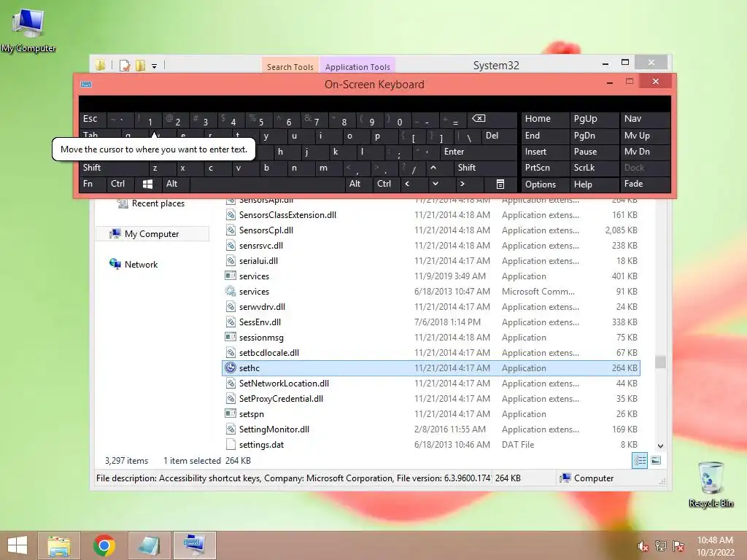This screenshot has width=747, height=560.
Task: Click the System32 window folder icon
Action: pos(100,65)
